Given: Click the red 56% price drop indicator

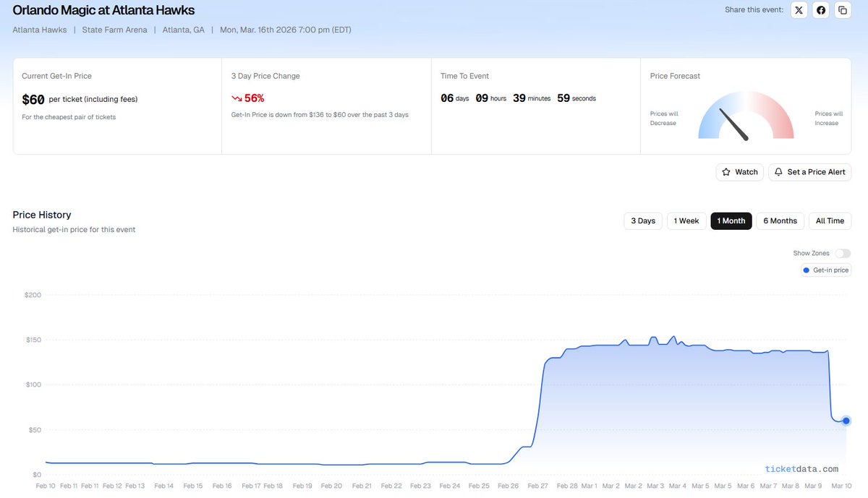Looking at the screenshot, I should click(248, 98).
